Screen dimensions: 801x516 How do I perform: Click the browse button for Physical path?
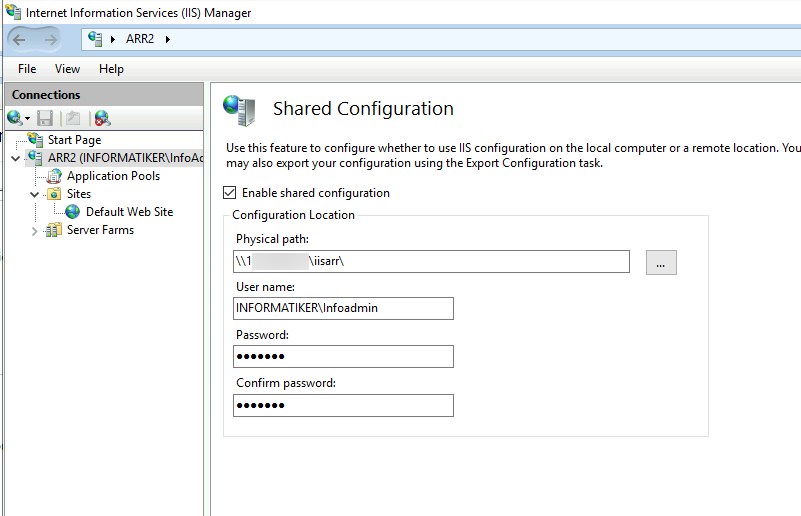click(661, 262)
